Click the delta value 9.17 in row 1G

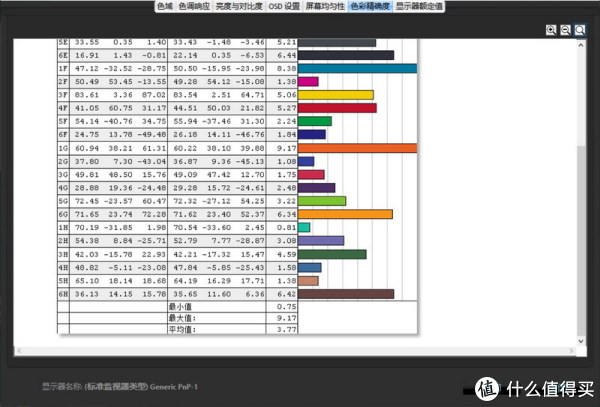point(287,148)
